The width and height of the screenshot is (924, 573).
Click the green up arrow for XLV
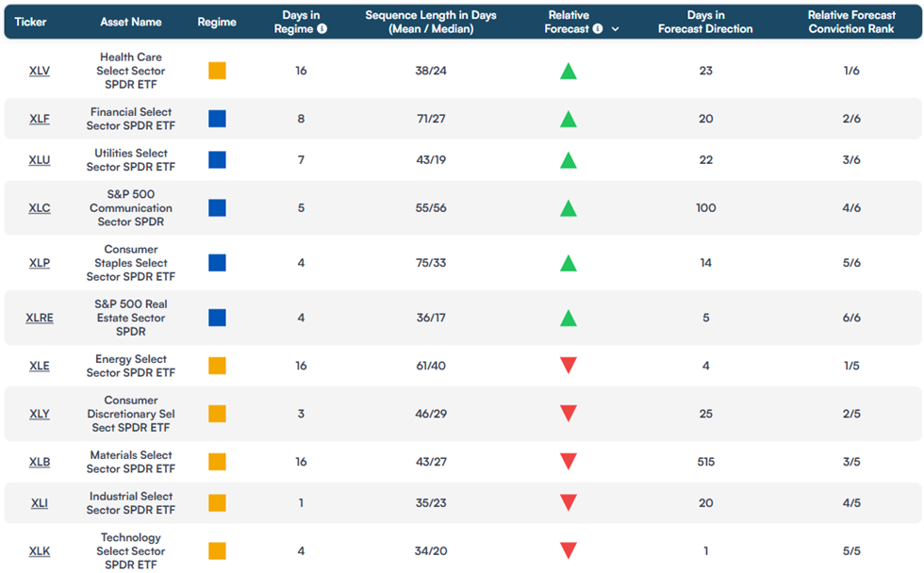coord(568,72)
